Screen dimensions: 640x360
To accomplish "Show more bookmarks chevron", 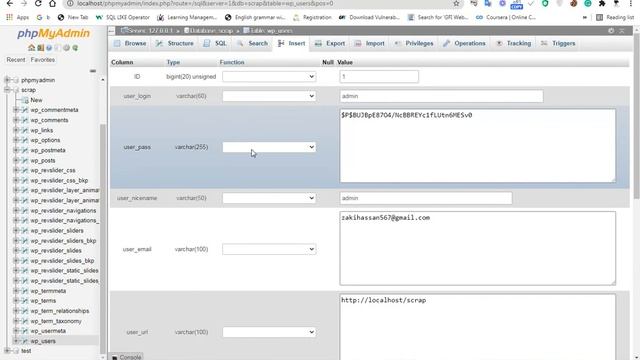I will pos(584,18).
